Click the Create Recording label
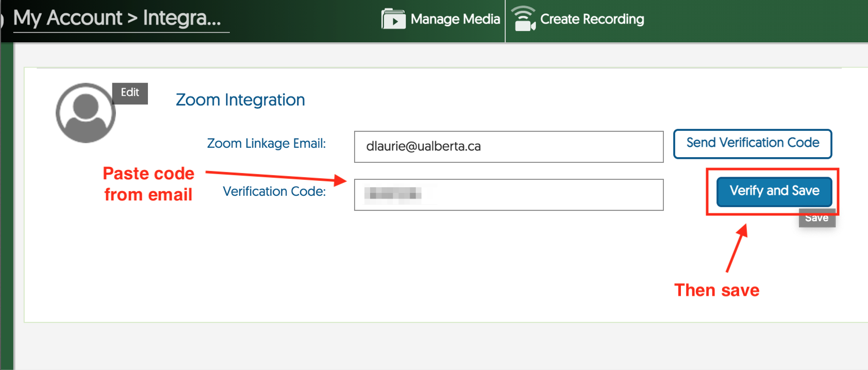This screenshot has width=868, height=370. [592, 19]
